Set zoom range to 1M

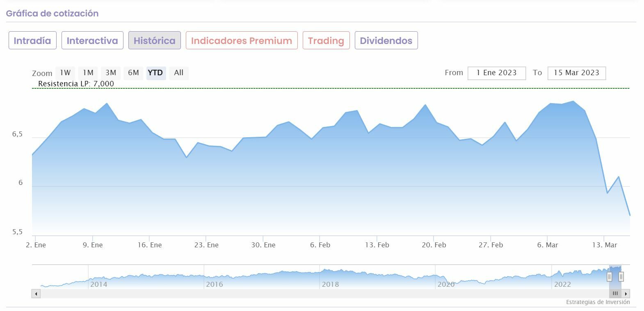88,73
